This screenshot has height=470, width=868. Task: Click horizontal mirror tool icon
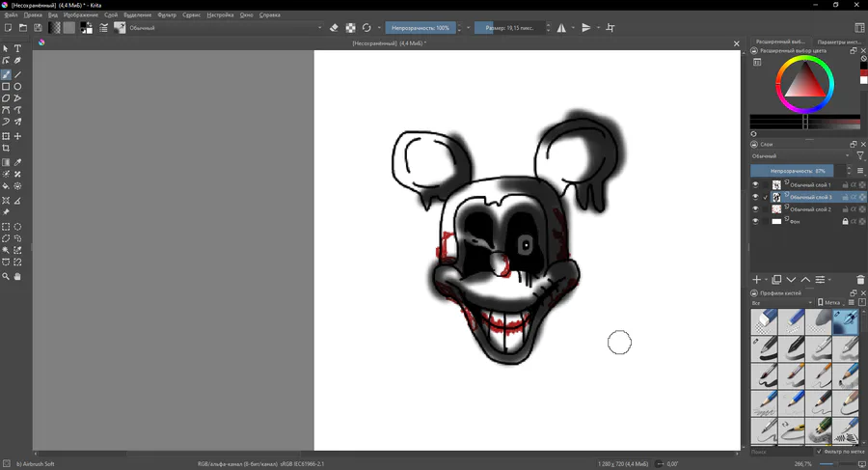point(561,28)
